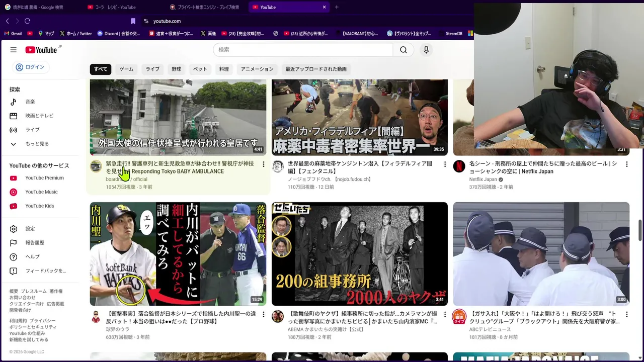Select the ペット filter chip
Viewport: 644px width, 362px height.
tap(200, 69)
